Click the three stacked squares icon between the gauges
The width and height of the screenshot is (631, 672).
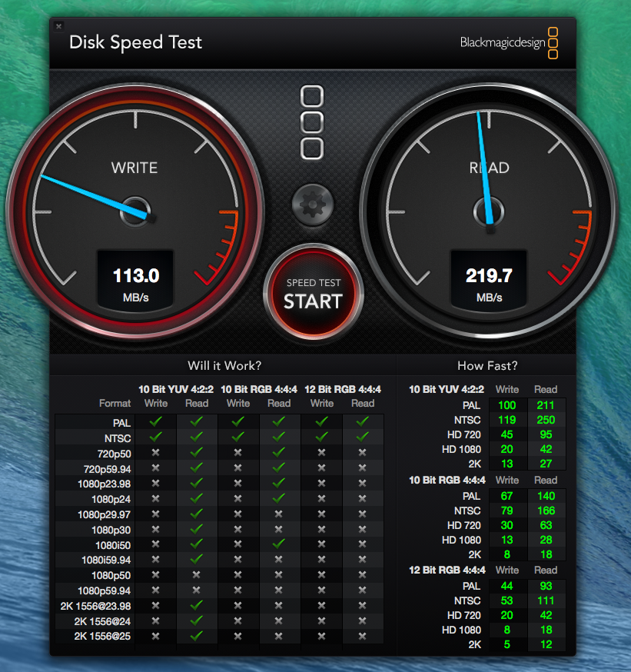[312, 122]
